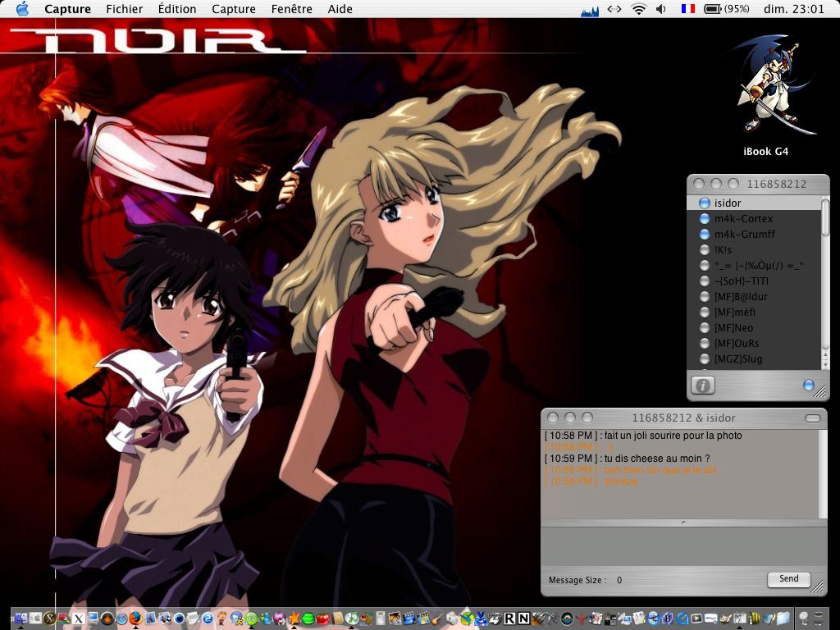Click the double-arrow sync menu bar icon
Image resolution: width=840 pixels, height=630 pixels.
pos(614,8)
